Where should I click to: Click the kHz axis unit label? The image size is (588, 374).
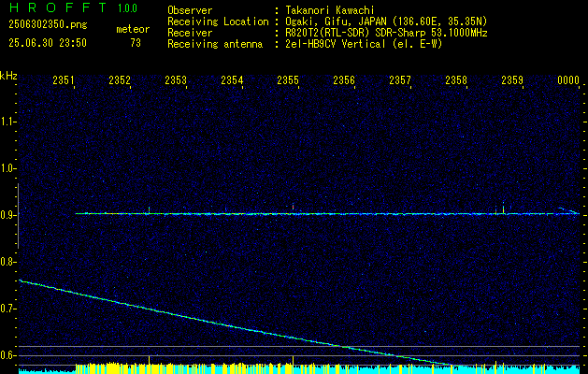pos(8,76)
